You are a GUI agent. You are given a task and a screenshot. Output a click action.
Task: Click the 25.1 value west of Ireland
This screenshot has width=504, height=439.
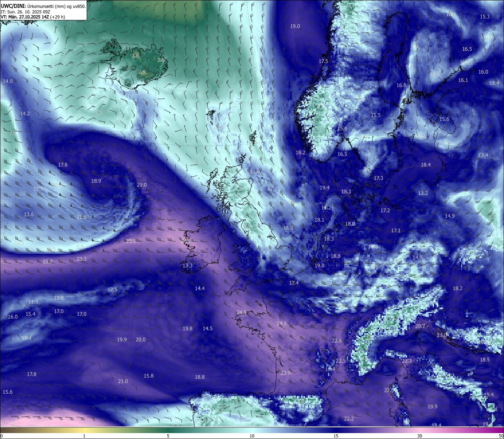[131, 241]
